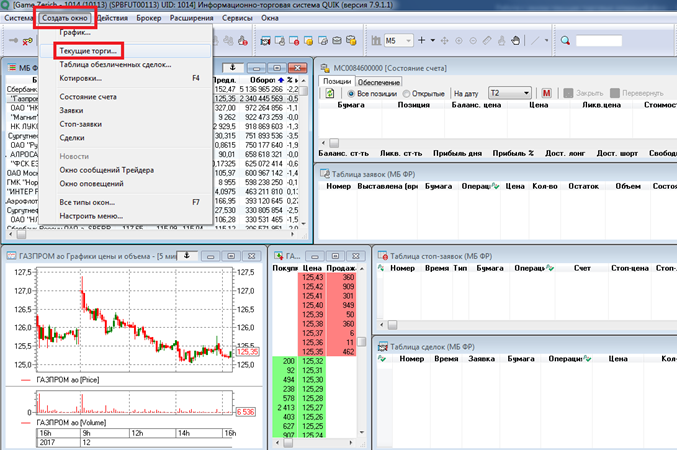Open the Брокер menu
The width and height of the screenshot is (677, 450).
tap(149, 18)
